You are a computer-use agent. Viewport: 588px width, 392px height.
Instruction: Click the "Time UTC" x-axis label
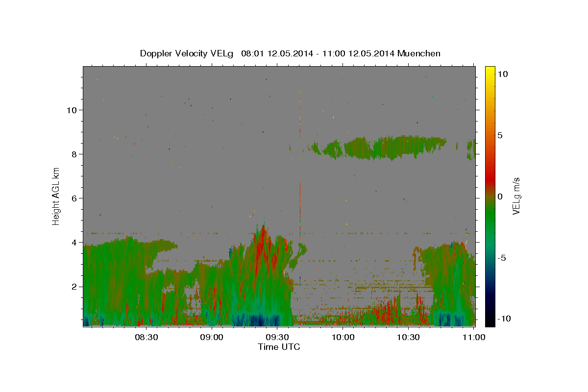[x=279, y=347]
